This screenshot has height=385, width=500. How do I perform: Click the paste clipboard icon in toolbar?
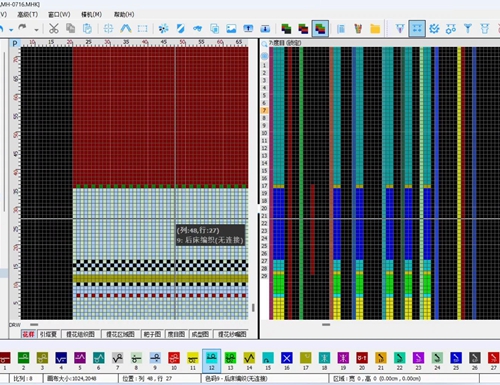click(87, 29)
